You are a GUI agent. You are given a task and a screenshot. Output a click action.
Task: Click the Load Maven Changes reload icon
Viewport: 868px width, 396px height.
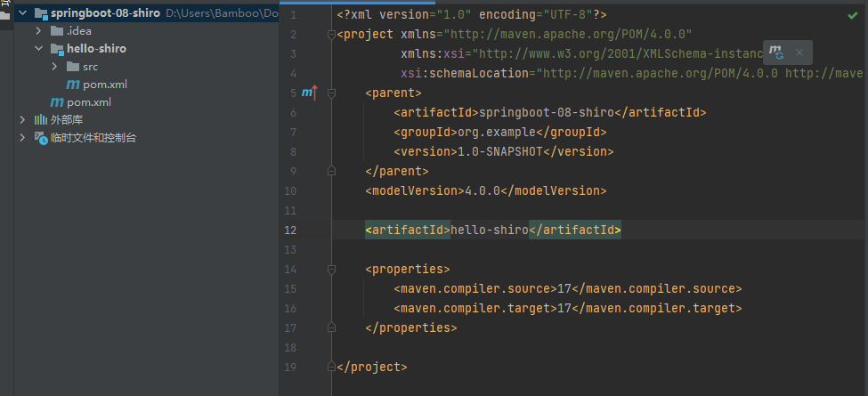point(776,53)
